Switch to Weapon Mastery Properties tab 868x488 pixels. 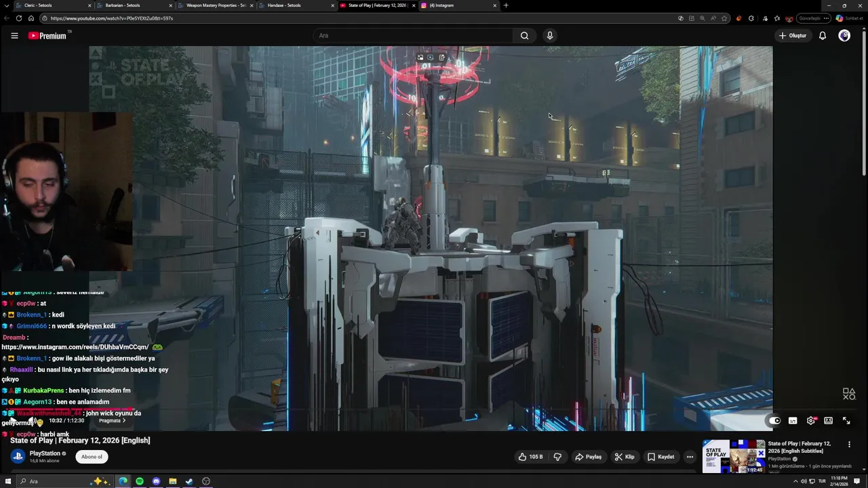point(215,5)
